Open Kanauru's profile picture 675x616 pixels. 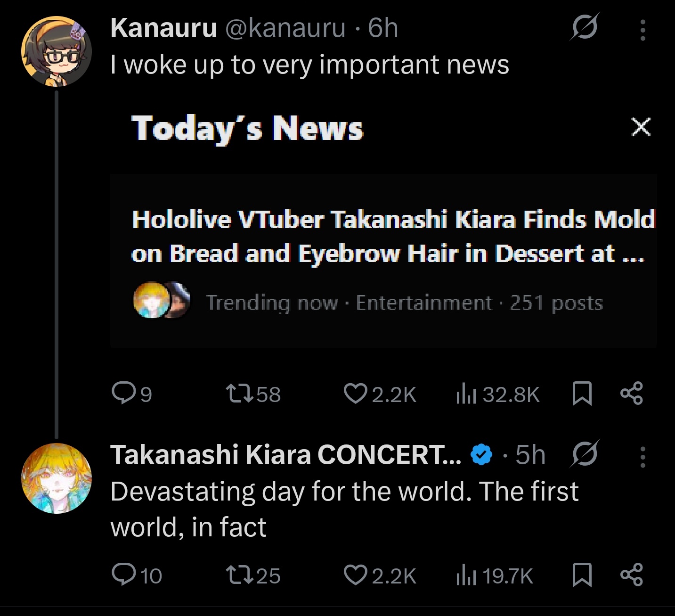point(56,51)
